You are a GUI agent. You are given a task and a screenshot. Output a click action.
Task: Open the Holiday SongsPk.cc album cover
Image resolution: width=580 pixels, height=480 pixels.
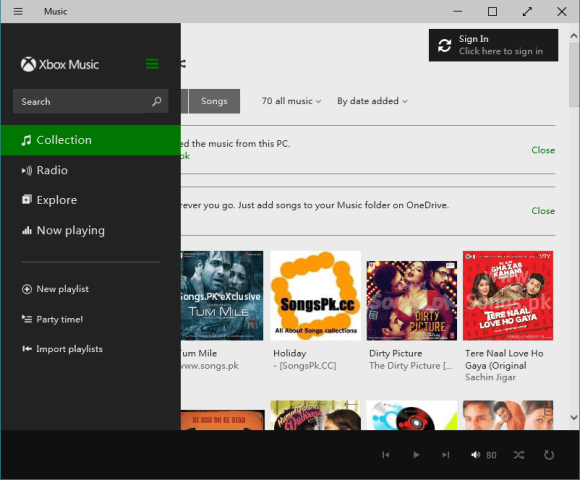click(316, 295)
